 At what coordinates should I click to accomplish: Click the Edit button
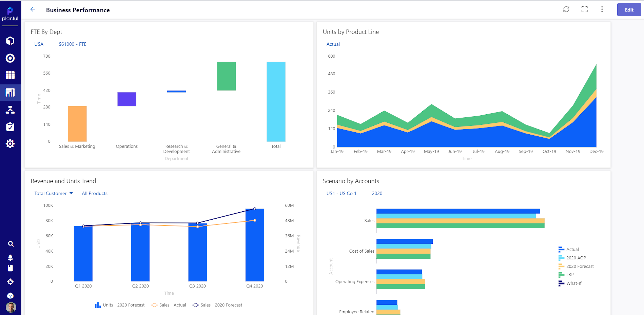629,10
